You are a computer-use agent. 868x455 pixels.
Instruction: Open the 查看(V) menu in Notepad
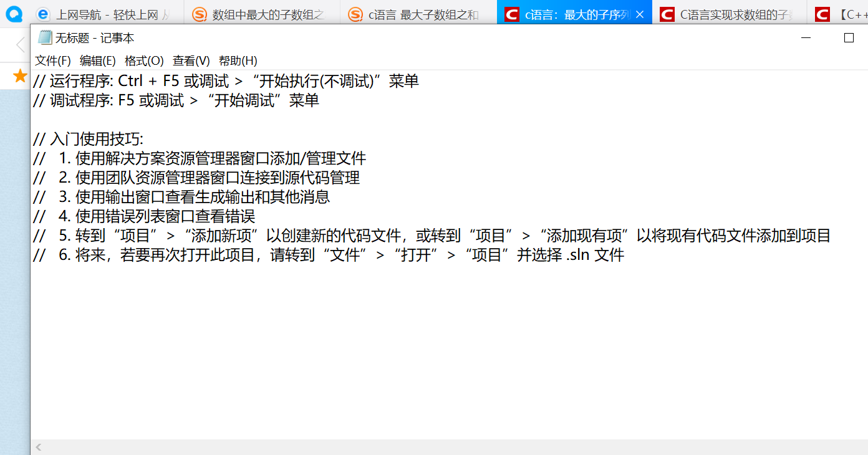click(191, 60)
